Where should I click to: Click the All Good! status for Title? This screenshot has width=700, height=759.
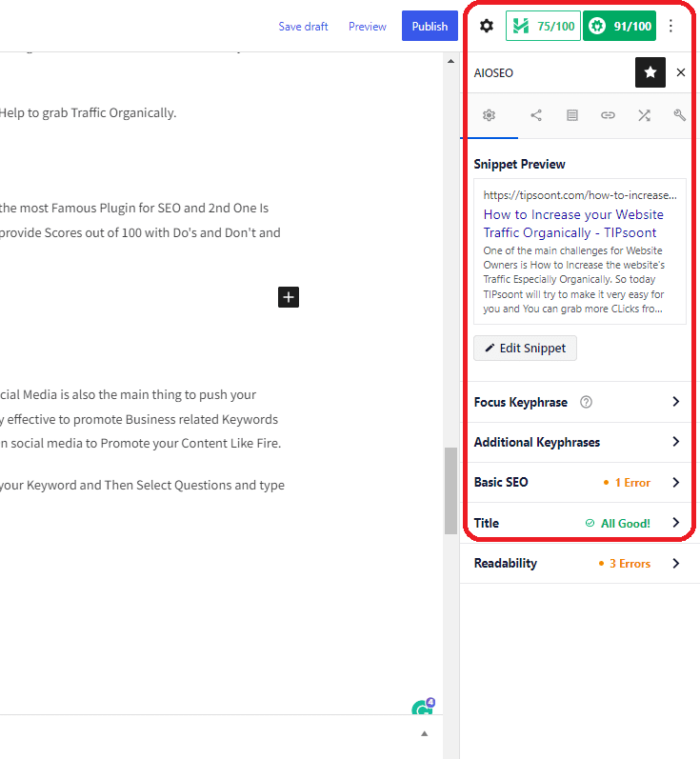coord(618,523)
